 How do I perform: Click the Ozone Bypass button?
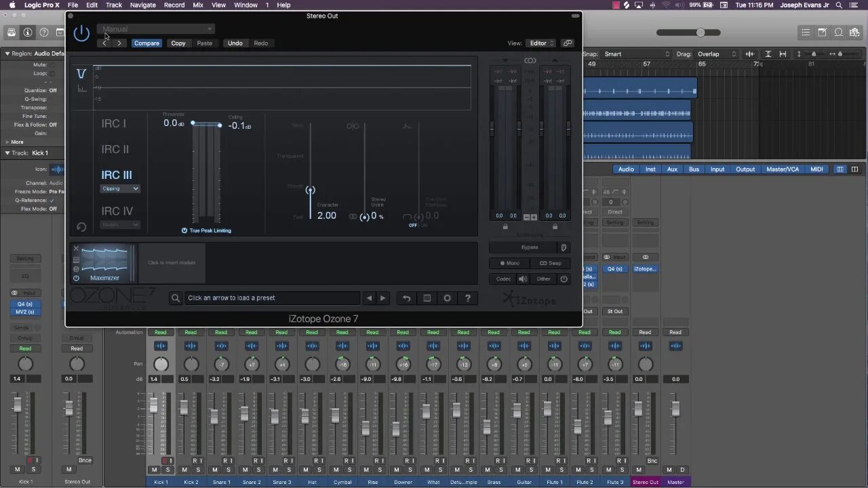coord(523,247)
